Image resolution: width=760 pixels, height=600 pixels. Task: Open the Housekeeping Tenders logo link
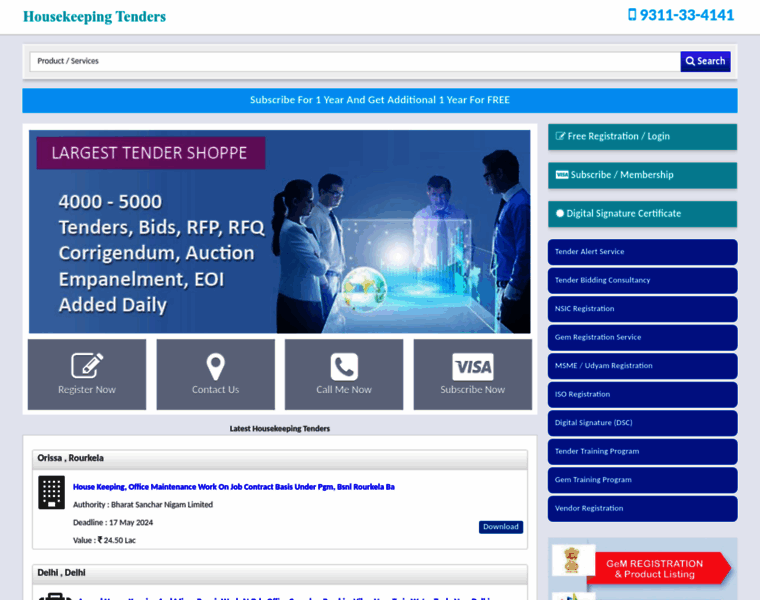coord(95,16)
